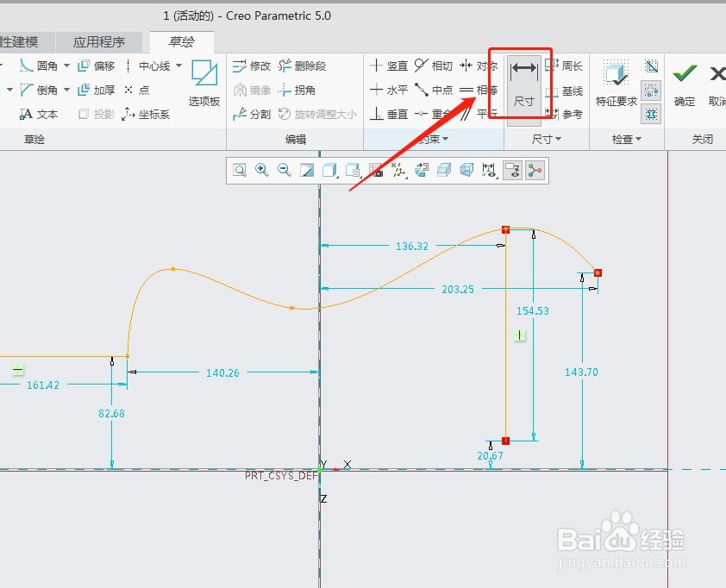Expand the 倒角 chamfer dropdown arrow

[x=66, y=90]
